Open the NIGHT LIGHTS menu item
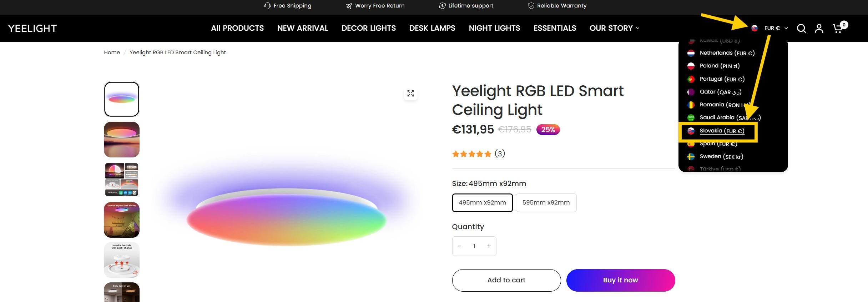This screenshot has width=868, height=302. [494, 28]
